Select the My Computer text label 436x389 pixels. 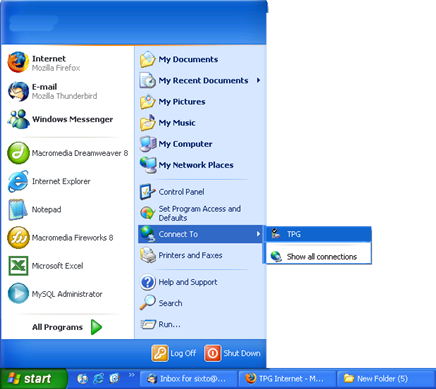(x=185, y=144)
